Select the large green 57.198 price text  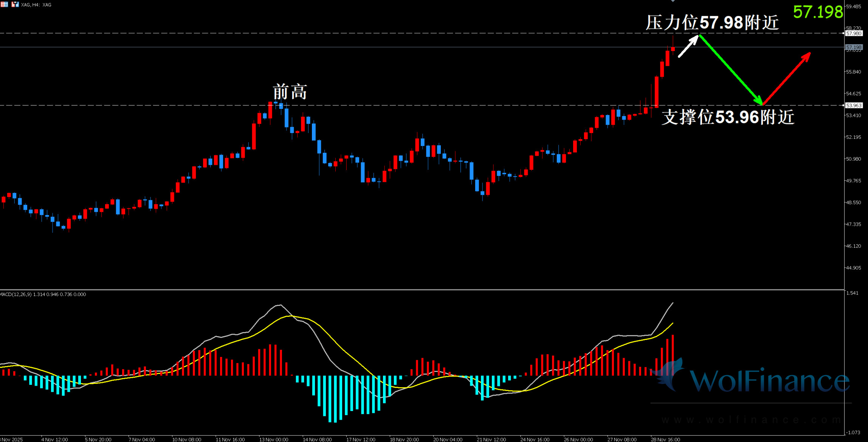(818, 12)
